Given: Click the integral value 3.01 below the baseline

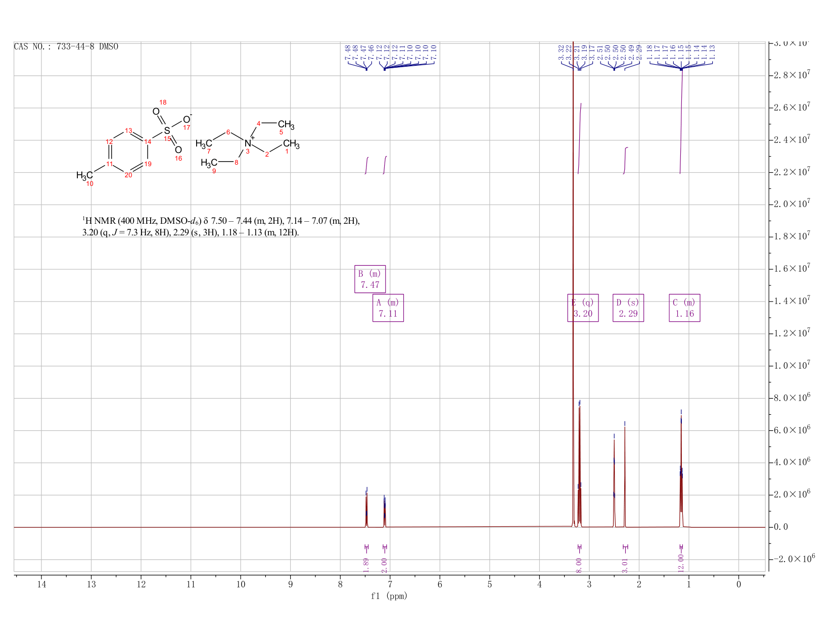Looking at the screenshot, I should coord(625,565).
